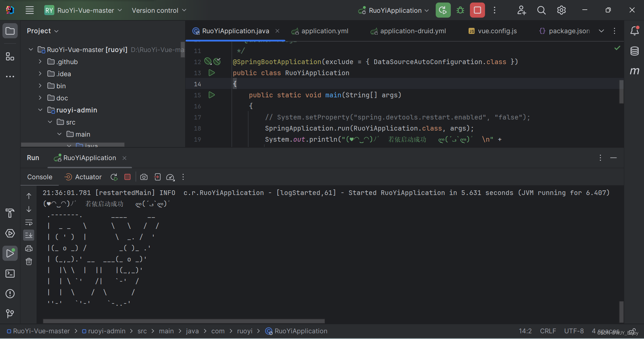Run main method from line 15 gutter

point(212,95)
